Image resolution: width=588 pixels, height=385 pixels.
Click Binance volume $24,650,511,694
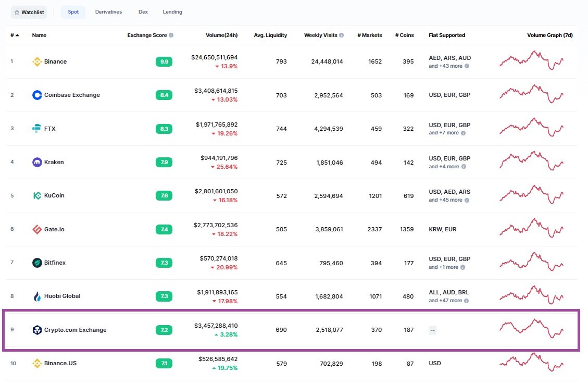click(x=214, y=57)
